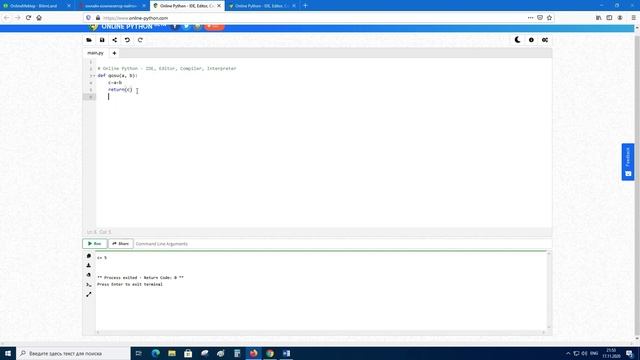
Task: Open Microsoft Edge from the taskbar
Action: point(156,353)
